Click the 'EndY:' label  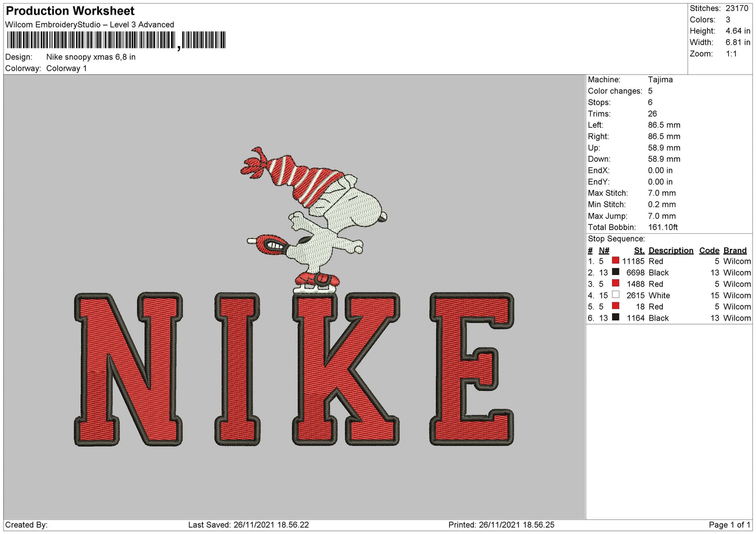[599, 182]
